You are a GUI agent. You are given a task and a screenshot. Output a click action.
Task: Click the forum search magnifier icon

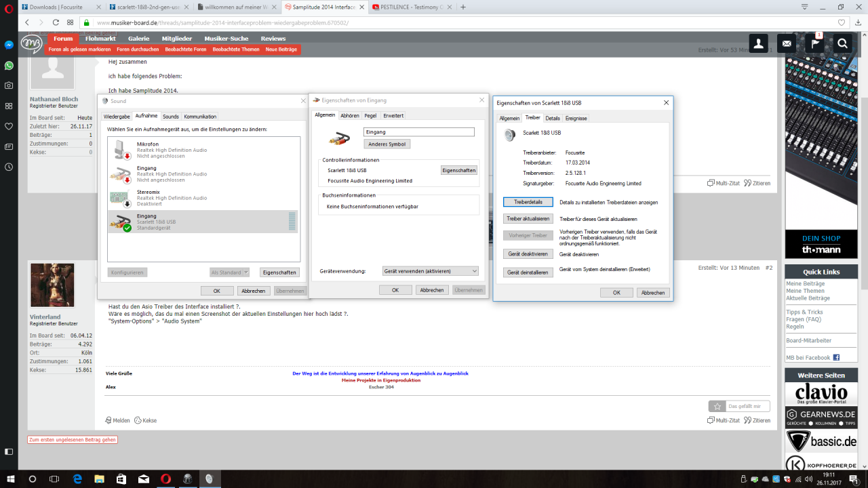[x=842, y=43]
